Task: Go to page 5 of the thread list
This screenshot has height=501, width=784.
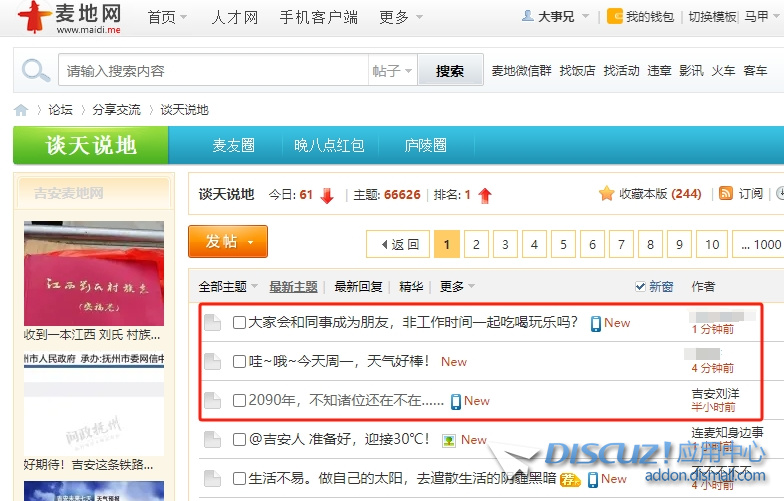Action: point(563,244)
